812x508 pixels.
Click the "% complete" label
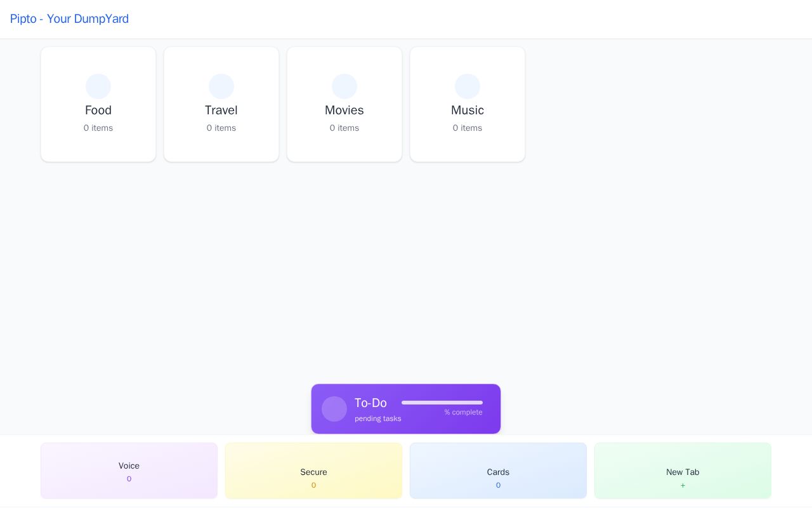(463, 413)
